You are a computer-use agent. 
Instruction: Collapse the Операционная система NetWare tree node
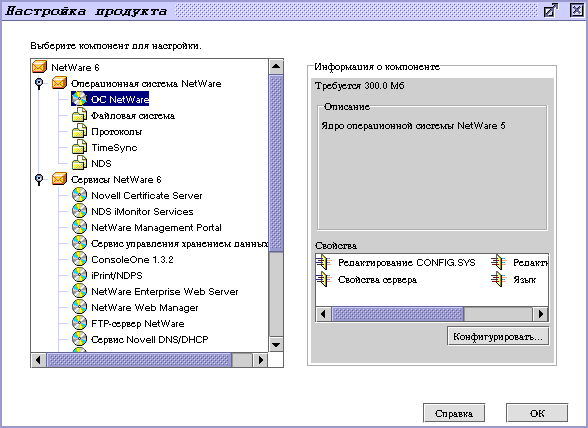(x=39, y=83)
